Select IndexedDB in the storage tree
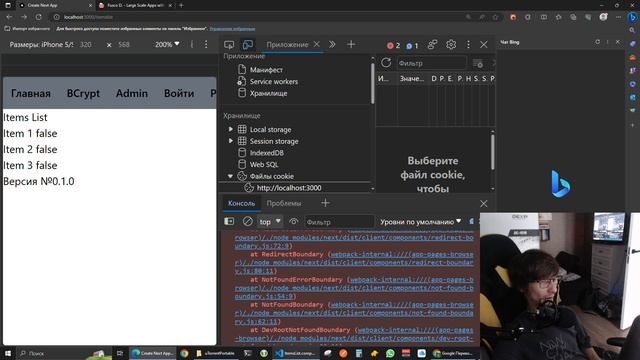640x360 pixels. click(x=267, y=153)
